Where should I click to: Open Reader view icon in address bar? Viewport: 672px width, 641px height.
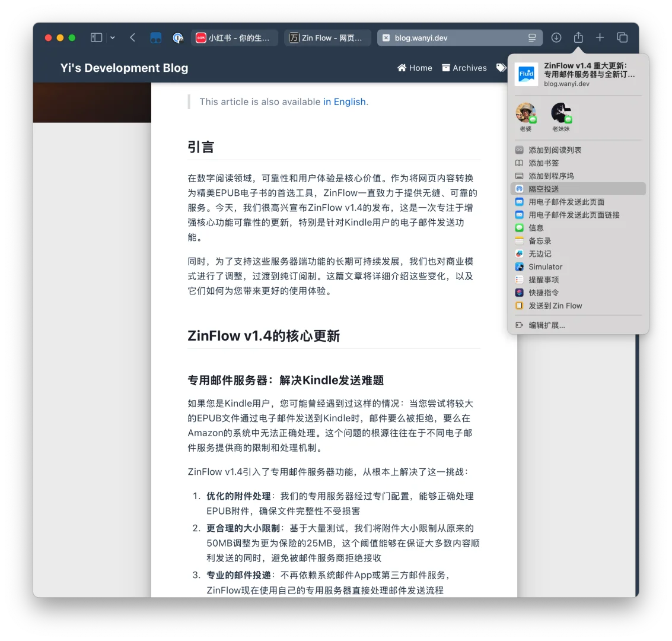coord(532,38)
